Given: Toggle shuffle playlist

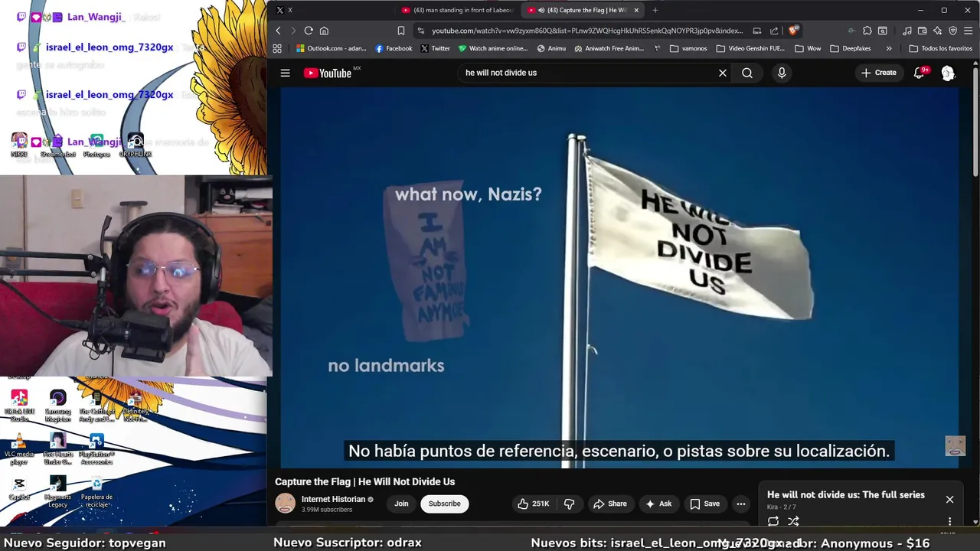Looking at the screenshot, I should pos(793,521).
